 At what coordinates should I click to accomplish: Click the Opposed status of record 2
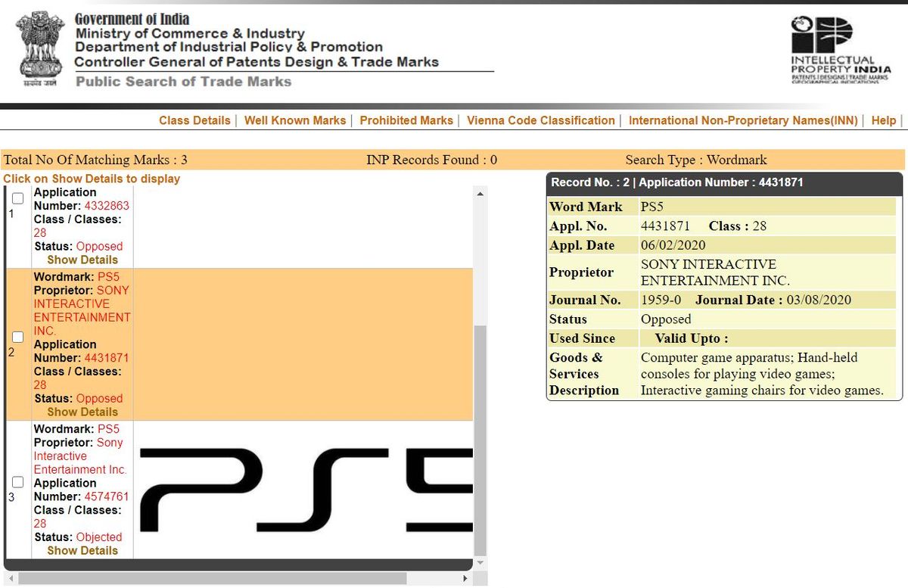coord(99,398)
